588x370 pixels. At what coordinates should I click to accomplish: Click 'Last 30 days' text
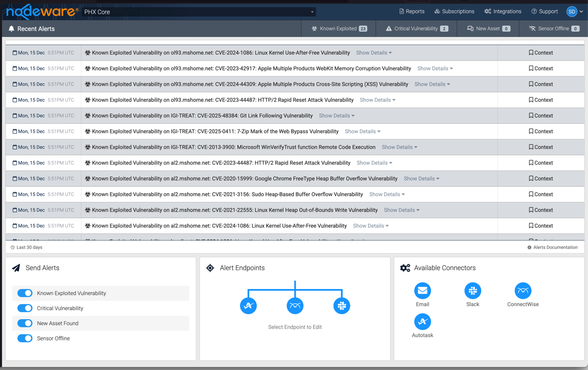29,247
